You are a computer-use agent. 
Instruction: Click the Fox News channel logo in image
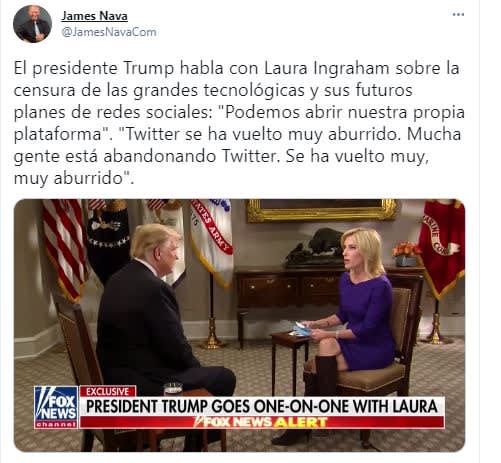56,407
